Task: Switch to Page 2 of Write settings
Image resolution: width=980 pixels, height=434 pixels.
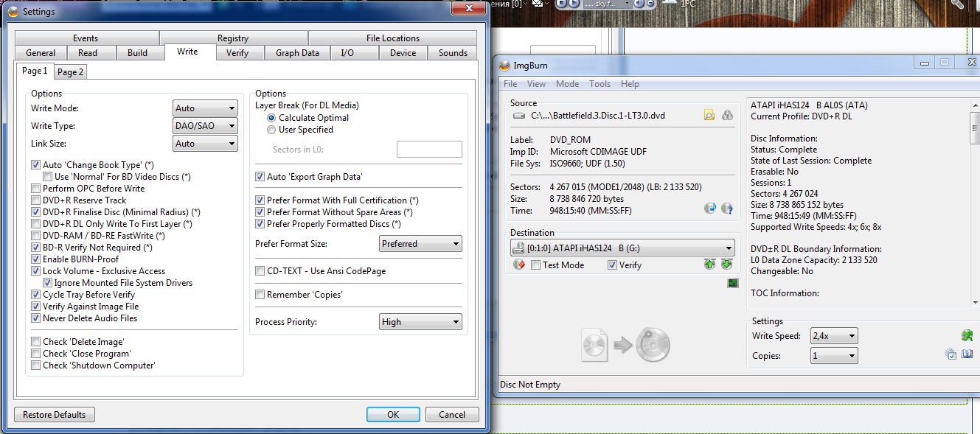Action: pos(71,72)
